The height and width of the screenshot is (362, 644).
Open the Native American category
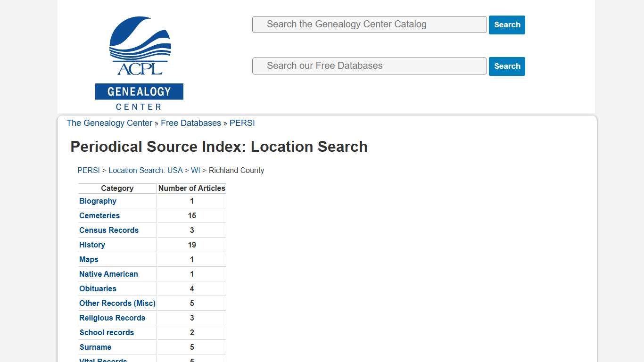pos(108,274)
